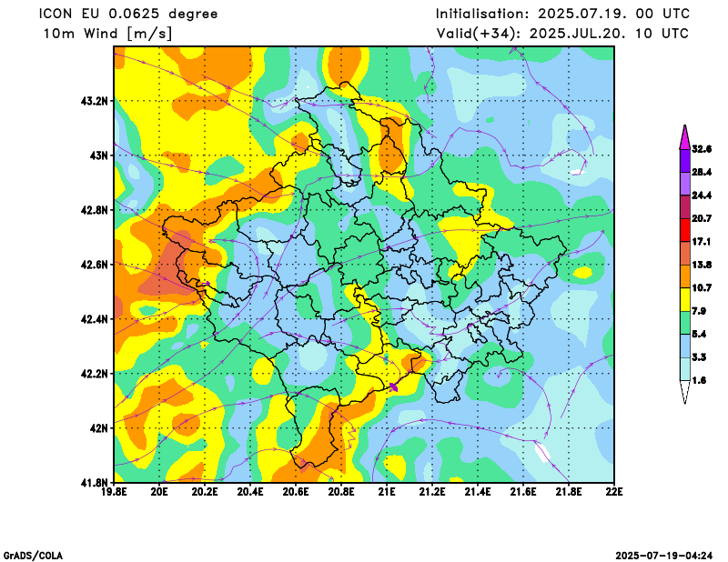Click legend value 32.6
The width and height of the screenshot is (728, 562).
click(x=702, y=149)
